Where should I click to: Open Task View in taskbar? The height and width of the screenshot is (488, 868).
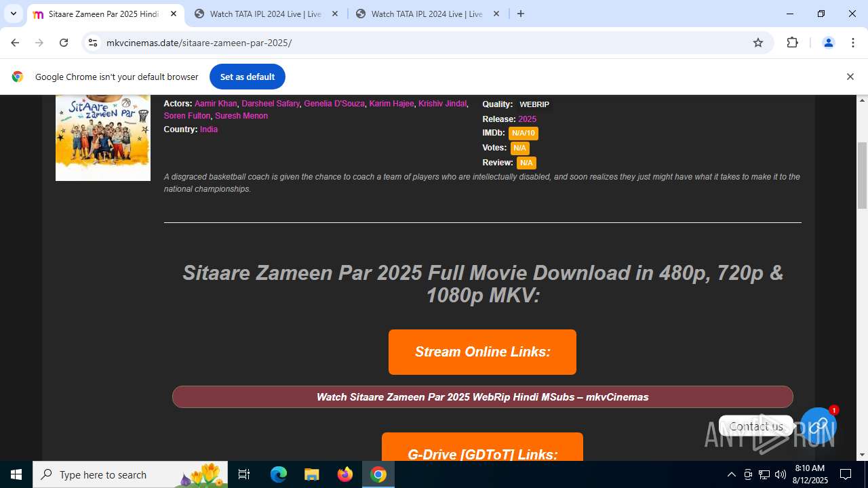point(244,474)
